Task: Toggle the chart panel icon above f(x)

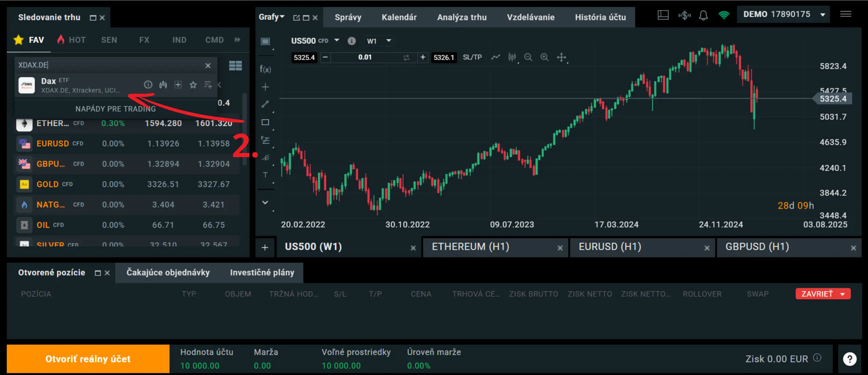Action: click(265, 41)
